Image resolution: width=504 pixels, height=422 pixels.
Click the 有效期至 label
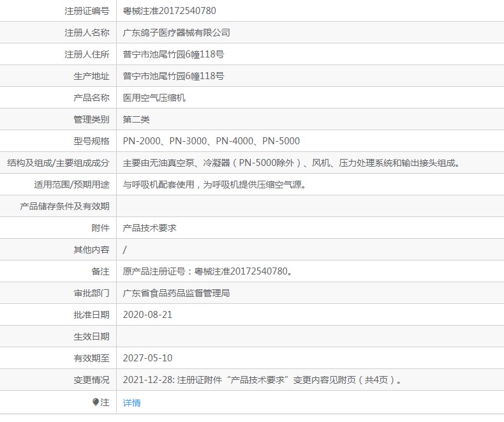(x=91, y=358)
